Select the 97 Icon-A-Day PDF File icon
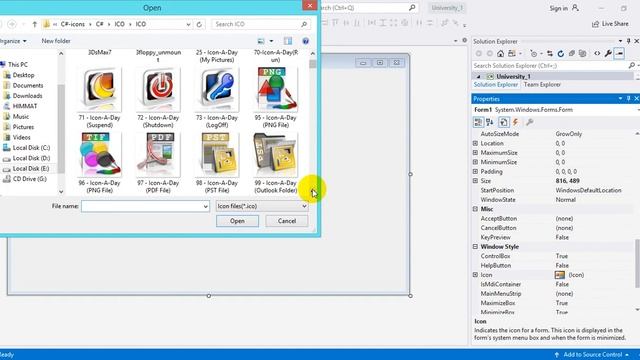The image size is (640, 360). coord(158,163)
